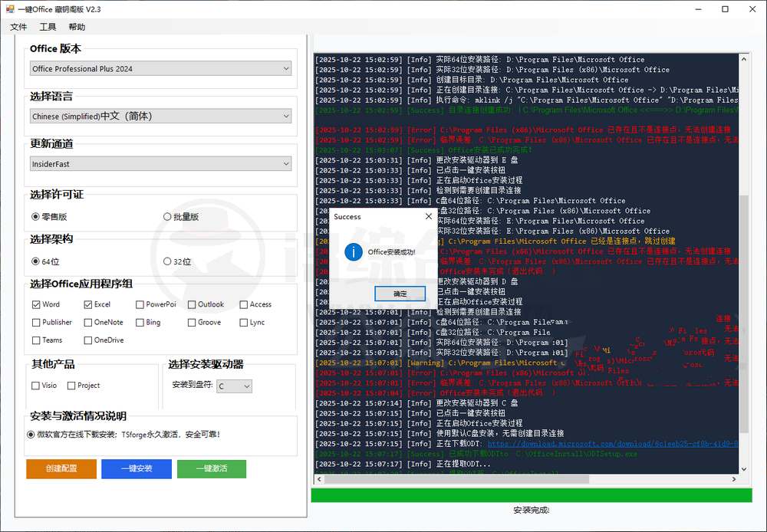Open the InsiderFast update channel dropdown
This screenshot has width=767, height=532.
coord(160,164)
